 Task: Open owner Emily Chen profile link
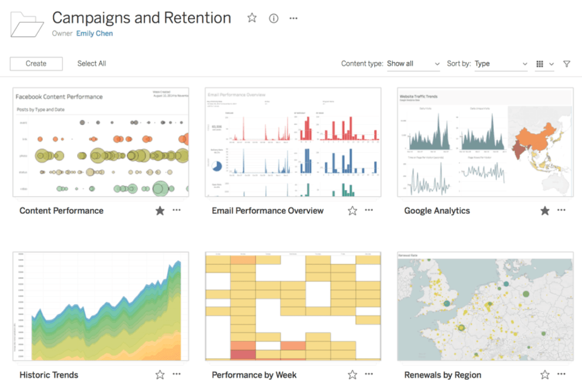pos(94,33)
